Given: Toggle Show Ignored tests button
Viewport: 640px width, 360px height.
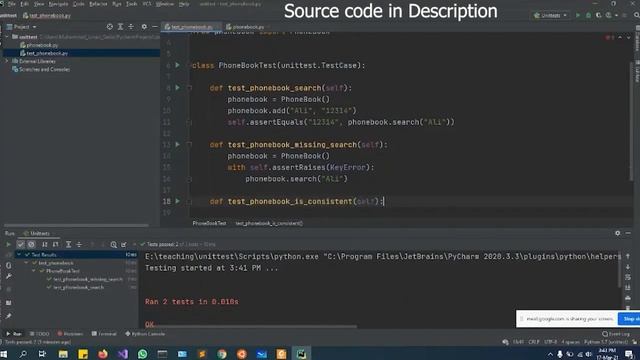Looking at the screenshot, I should (31, 244).
